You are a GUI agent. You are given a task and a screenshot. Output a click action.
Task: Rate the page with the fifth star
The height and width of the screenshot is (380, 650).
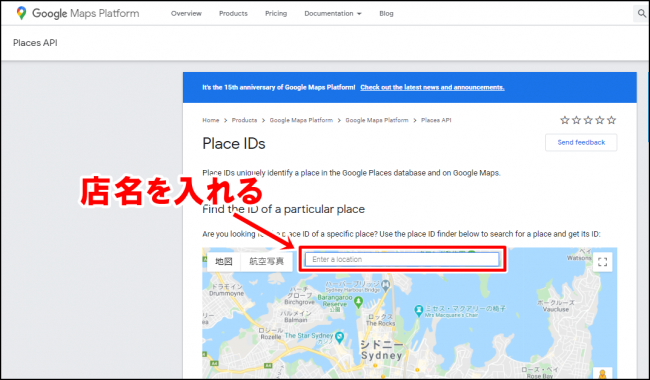click(x=611, y=120)
